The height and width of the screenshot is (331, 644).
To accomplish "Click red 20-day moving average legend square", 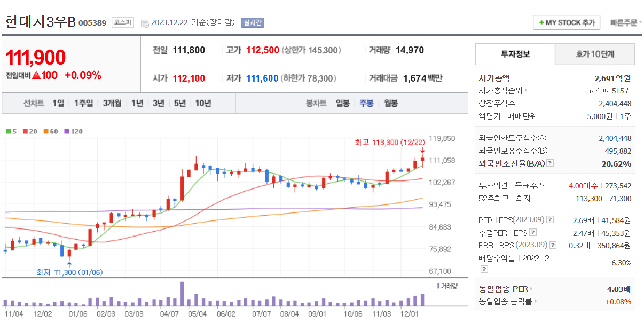I will click(x=25, y=131).
